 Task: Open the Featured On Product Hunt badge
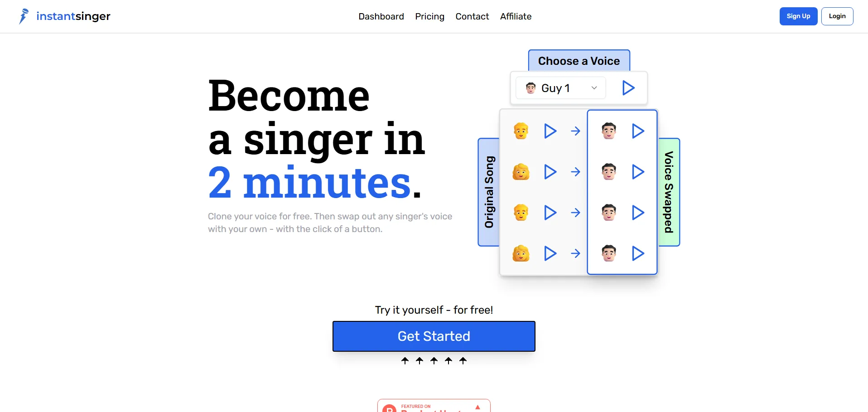pyautogui.click(x=434, y=406)
